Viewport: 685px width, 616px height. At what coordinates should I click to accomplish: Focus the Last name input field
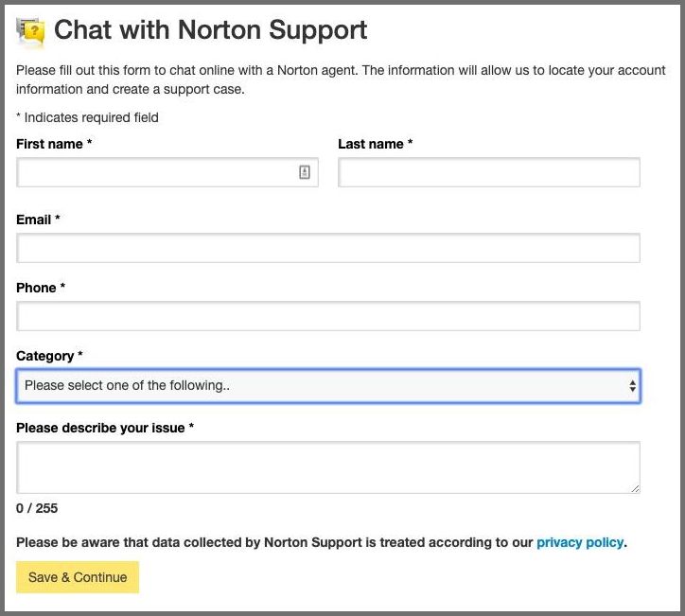(x=489, y=172)
